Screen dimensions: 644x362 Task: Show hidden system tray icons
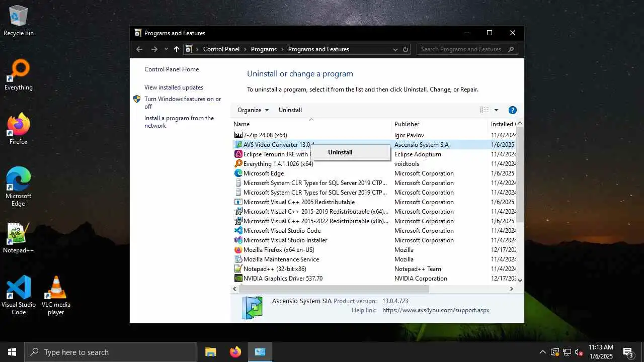click(x=542, y=352)
